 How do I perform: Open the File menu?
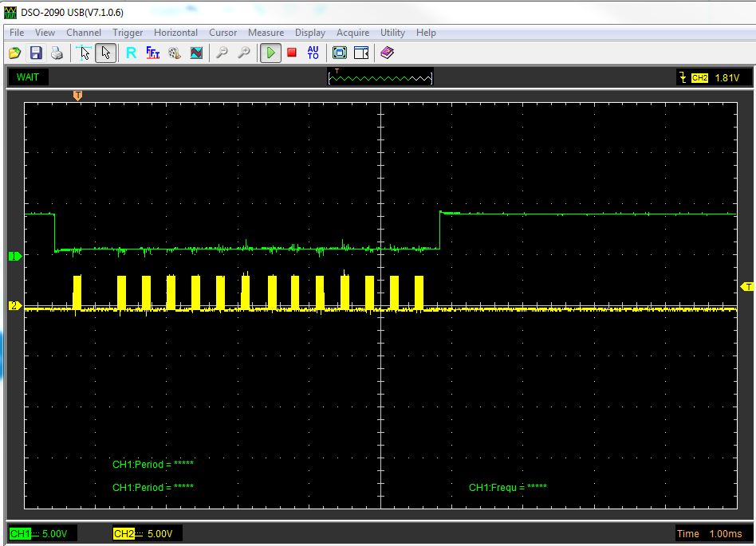17,33
